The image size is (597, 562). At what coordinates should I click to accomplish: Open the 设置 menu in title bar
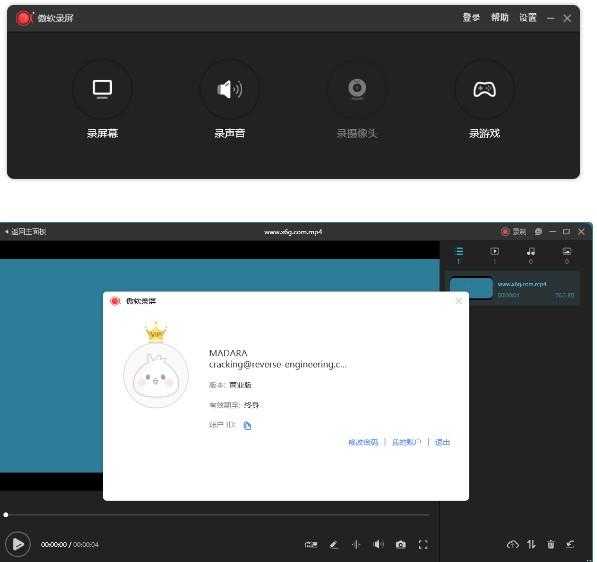528,18
